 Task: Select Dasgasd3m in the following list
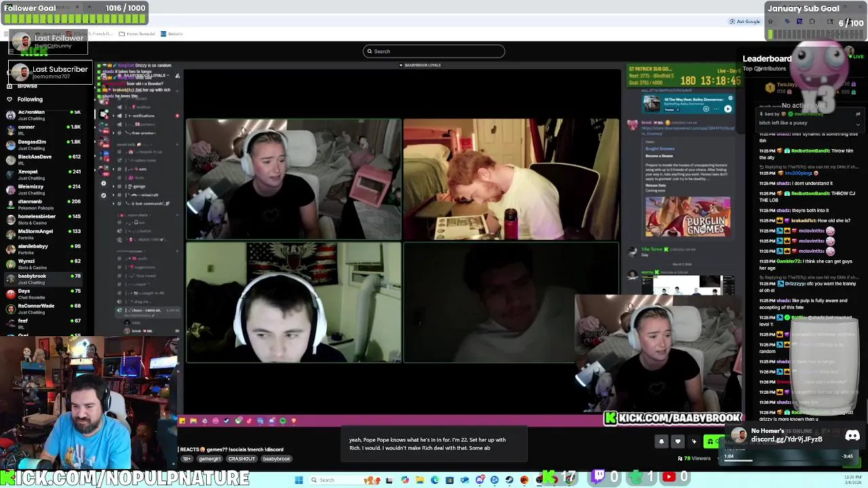coord(42,144)
